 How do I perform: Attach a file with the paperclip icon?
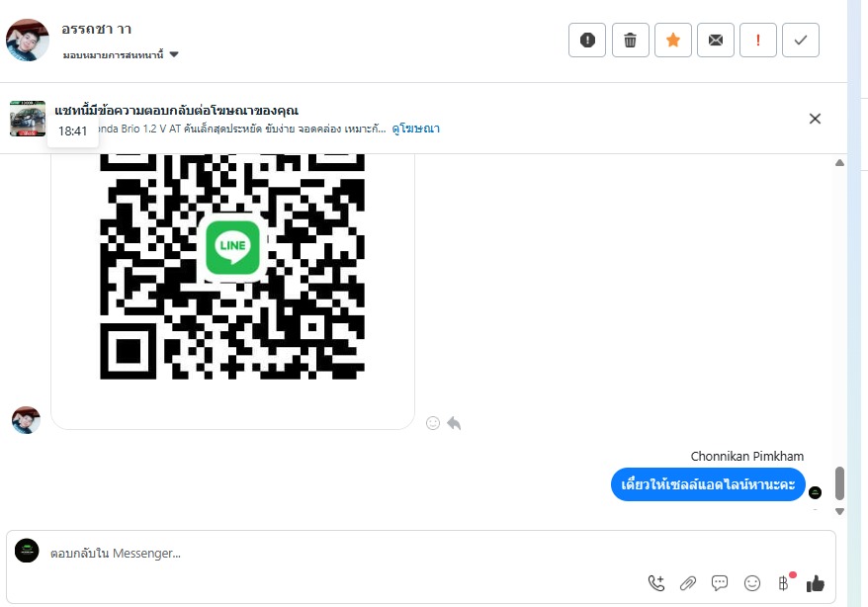click(x=687, y=583)
